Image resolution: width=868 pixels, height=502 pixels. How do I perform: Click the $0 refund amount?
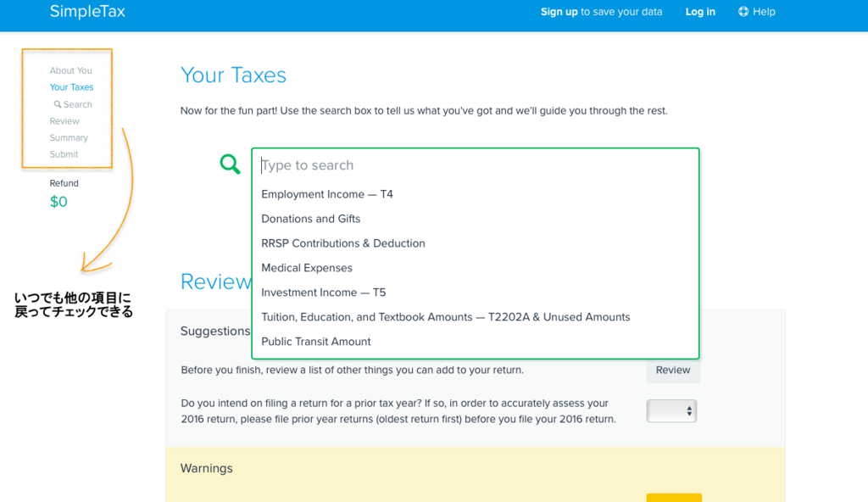(x=58, y=202)
